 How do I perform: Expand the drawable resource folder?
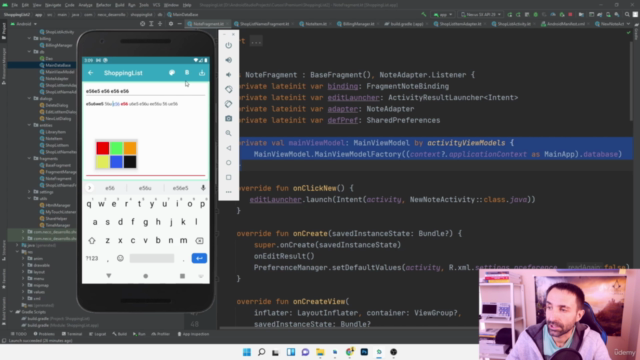coord(23,265)
